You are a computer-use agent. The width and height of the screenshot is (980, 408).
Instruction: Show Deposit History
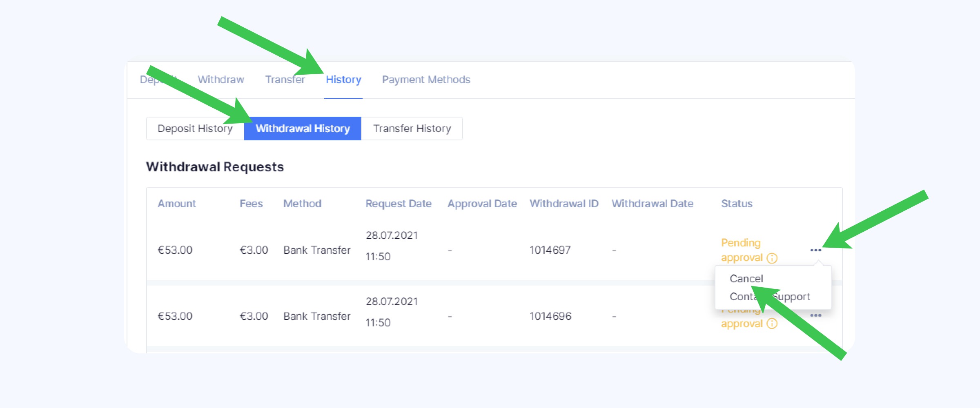195,129
